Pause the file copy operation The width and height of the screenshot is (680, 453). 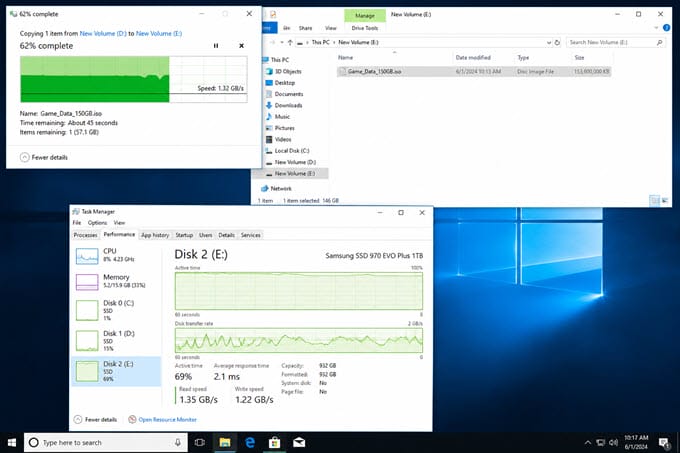[216, 46]
